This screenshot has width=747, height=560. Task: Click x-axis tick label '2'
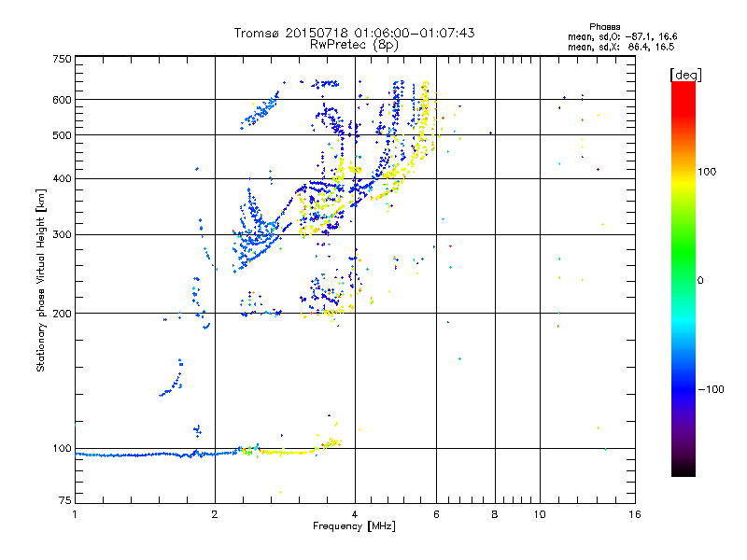(215, 514)
